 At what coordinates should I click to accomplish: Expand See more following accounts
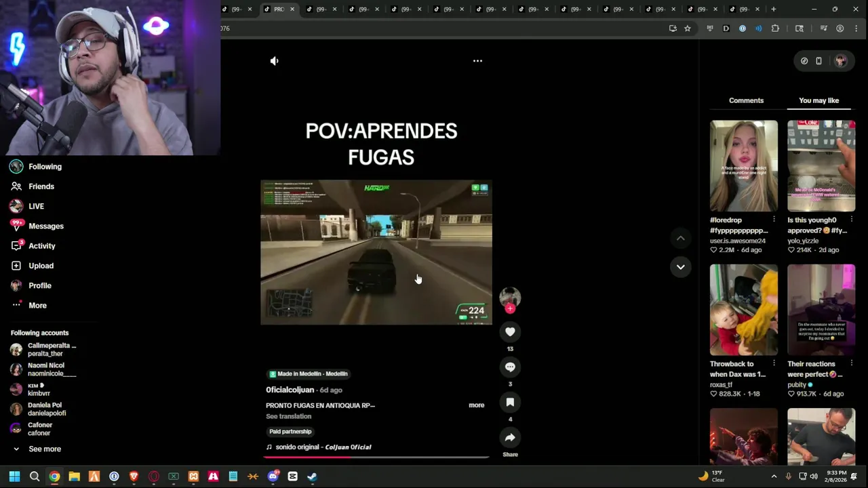[44, 449]
